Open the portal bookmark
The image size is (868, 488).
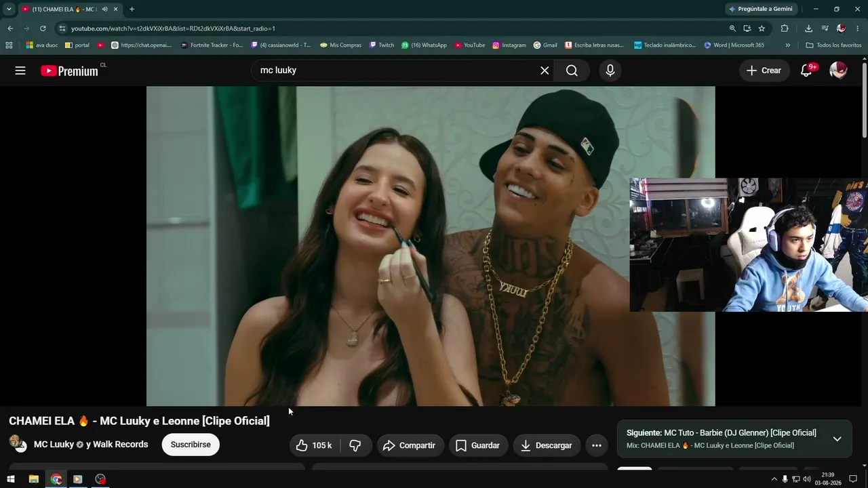[77, 45]
